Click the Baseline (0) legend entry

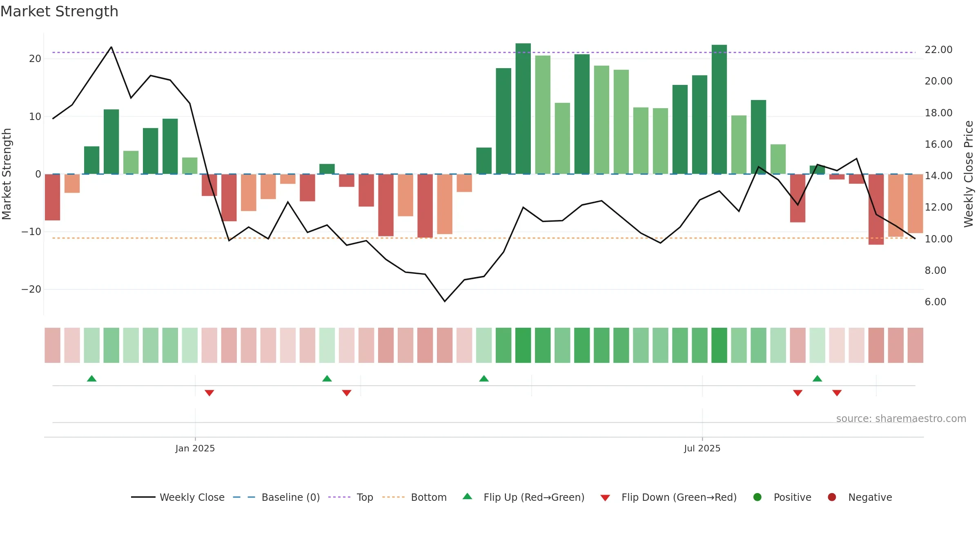coord(276,497)
